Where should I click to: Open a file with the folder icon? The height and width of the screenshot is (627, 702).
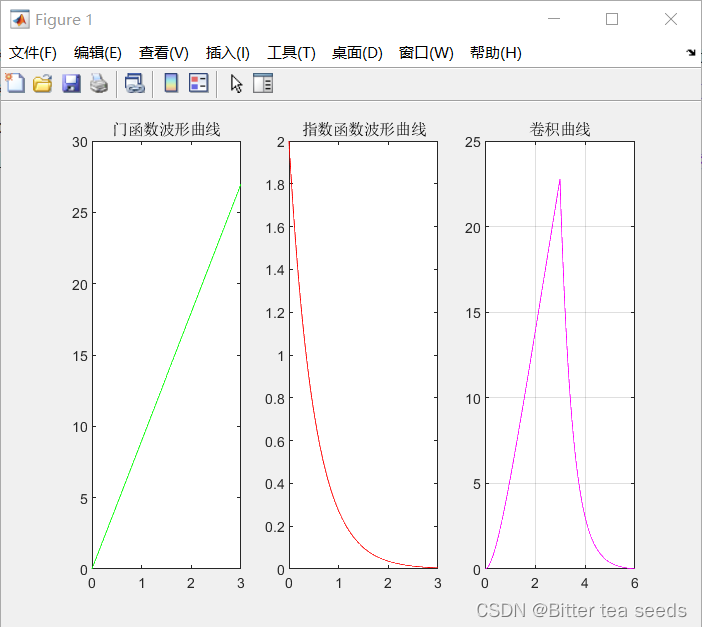point(43,84)
